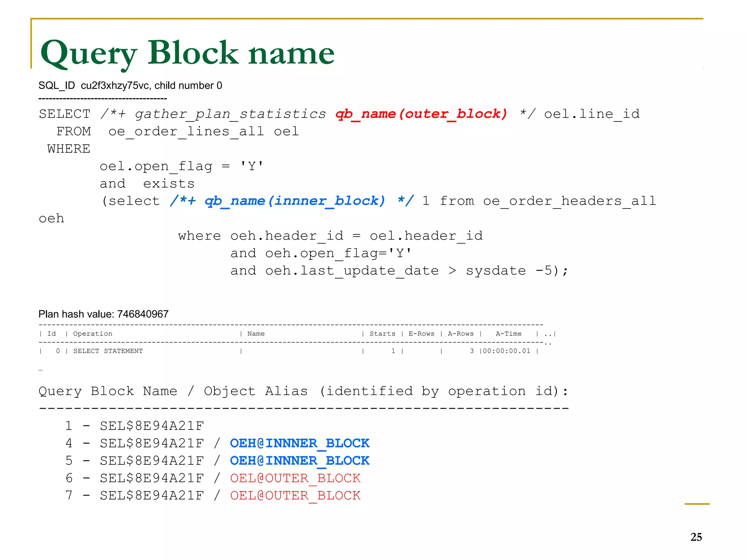Click the oel.open_flag = 'Y' condition
Screen dimensions: 747x560
tap(182, 167)
